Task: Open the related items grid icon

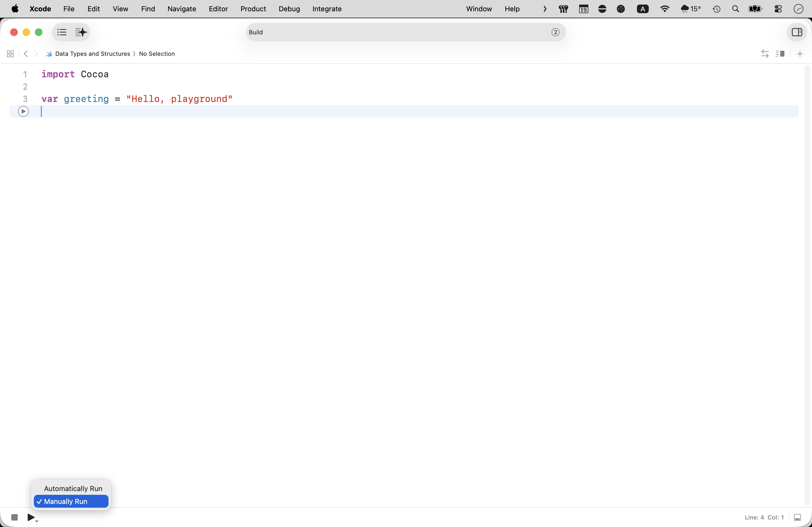Action: (10, 54)
